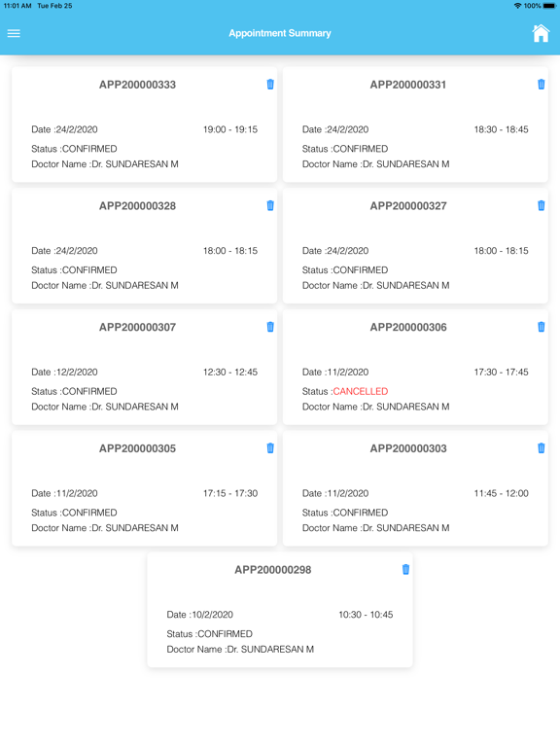
Task: Delete appointment APP200000303 with trash icon
Action: coord(542,447)
